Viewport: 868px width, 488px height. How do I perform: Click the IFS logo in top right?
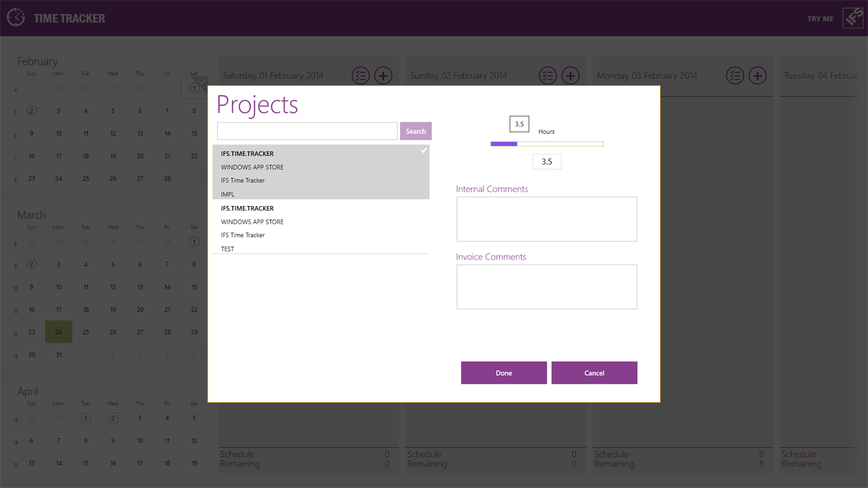coord(853,17)
